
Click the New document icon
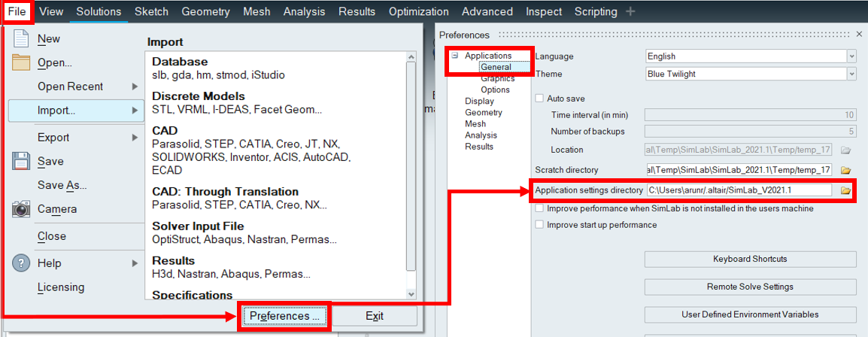pos(22,38)
